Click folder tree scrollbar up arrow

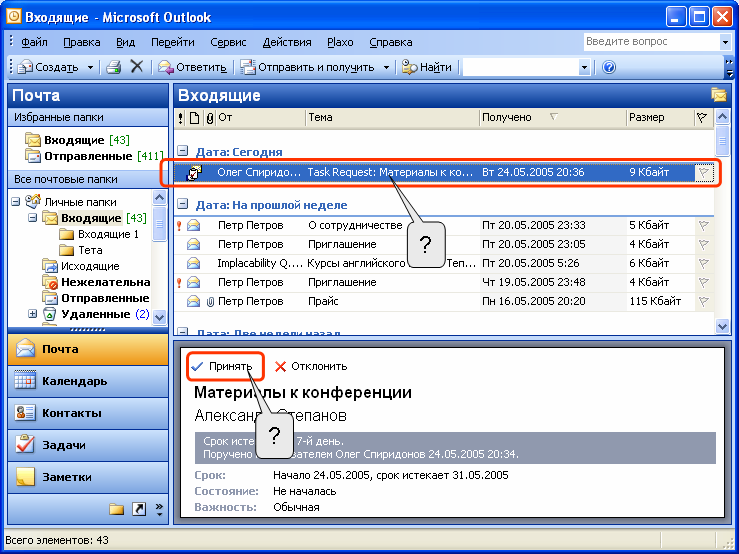[x=160, y=197]
